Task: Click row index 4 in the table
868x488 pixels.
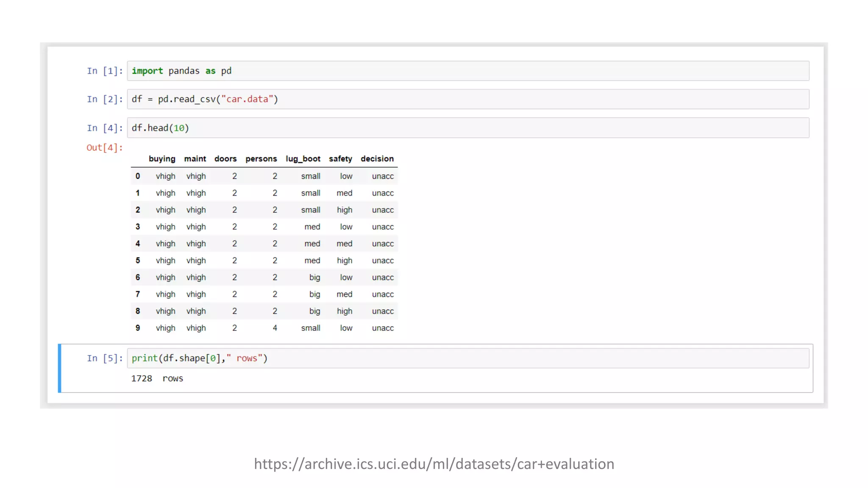Action: (138, 244)
